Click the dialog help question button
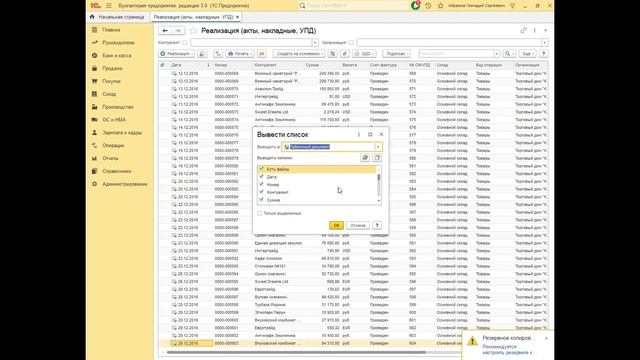 pos(377,225)
